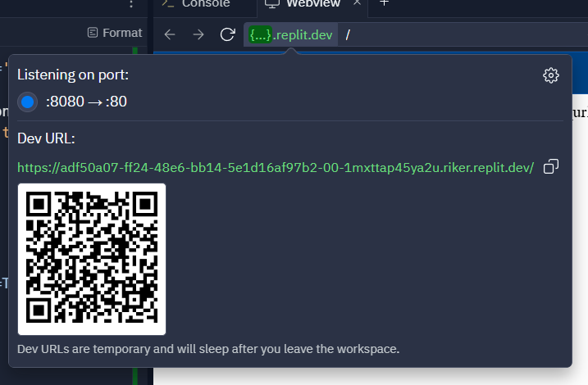The width and height of the screenshot is (588, 385).
Task: Click the {...}.replit.dev domain badge
Action: tap(290, 35)
